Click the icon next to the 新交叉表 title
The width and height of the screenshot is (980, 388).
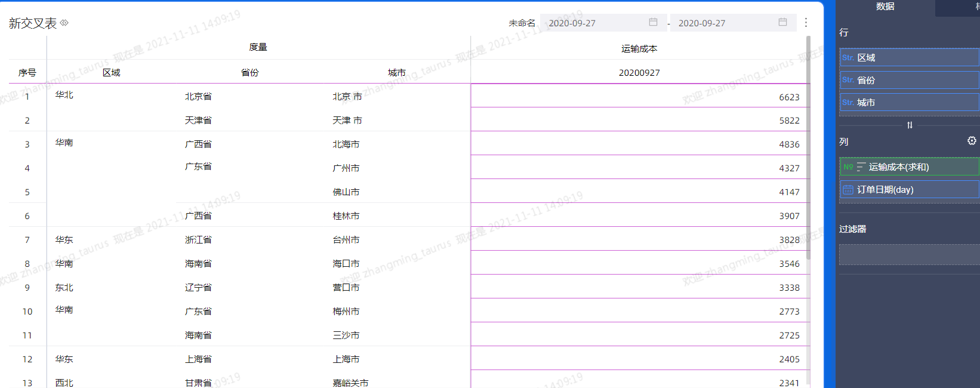click(x=64, y=23)
